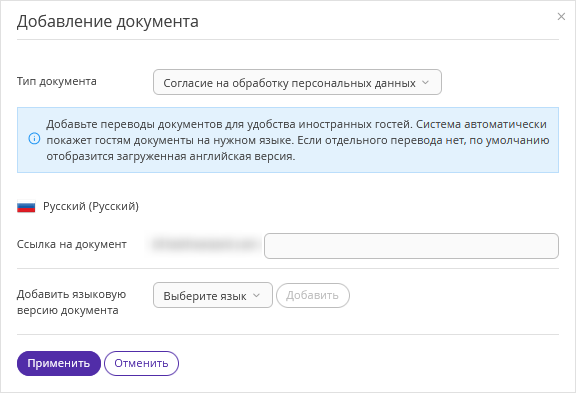Click the Добавление документа dialog title
The width and height of the screenshot is (576, 393).
tap(108, 22)
